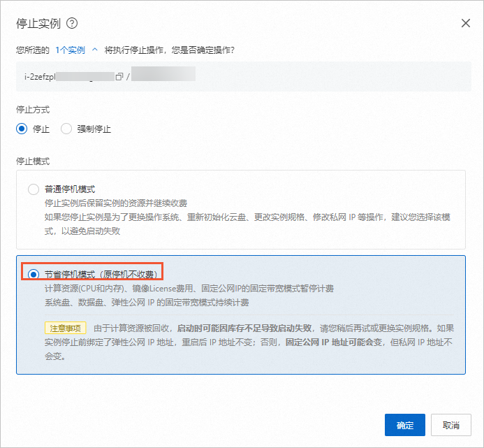Cancel with the 取消 button

coord(451,425)
